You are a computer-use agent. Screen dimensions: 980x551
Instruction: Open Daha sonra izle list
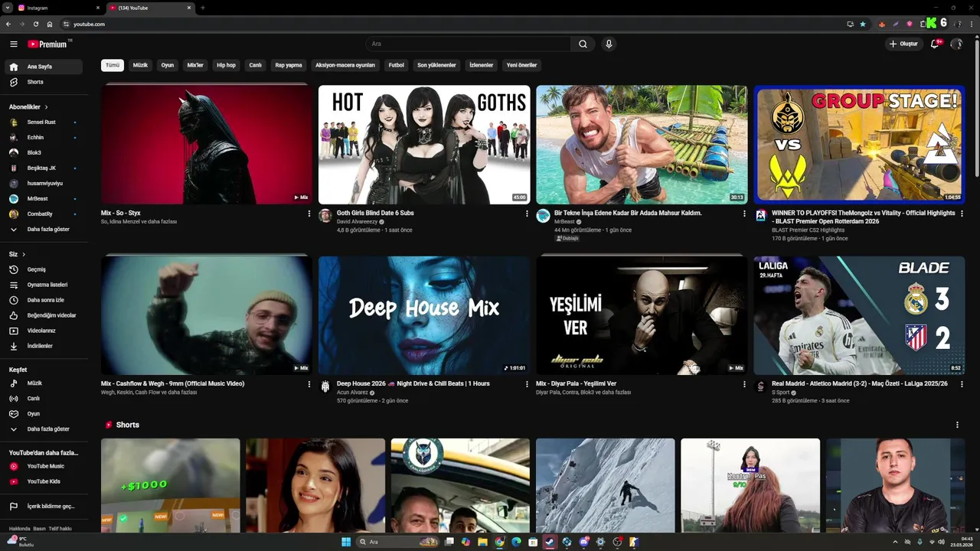pos(44,300)
